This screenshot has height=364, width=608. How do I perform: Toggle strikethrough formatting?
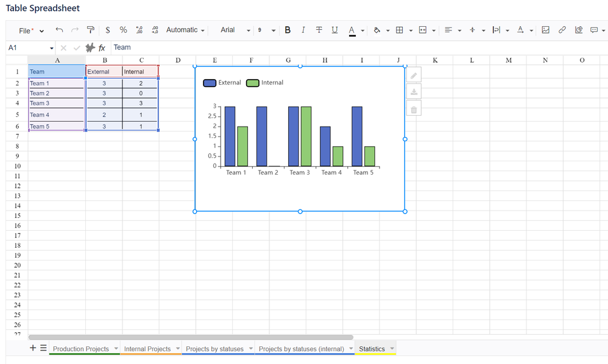(x=319, y=30)
